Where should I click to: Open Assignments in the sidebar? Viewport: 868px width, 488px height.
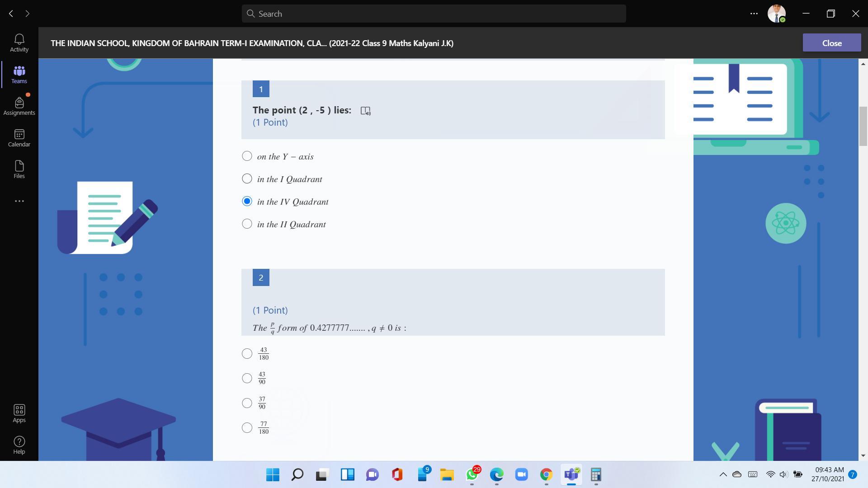tap(19, 106)
